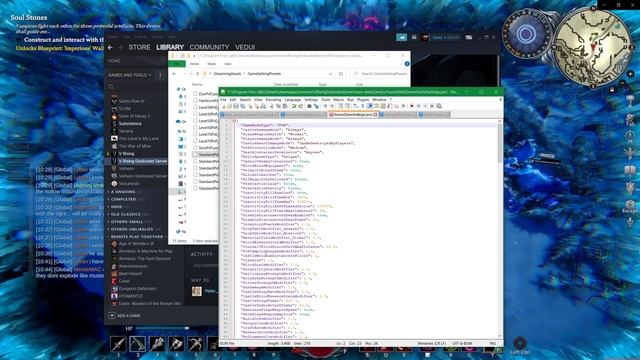
Task: Click the Steam back arrow
Action: click(x=110, y=47)
